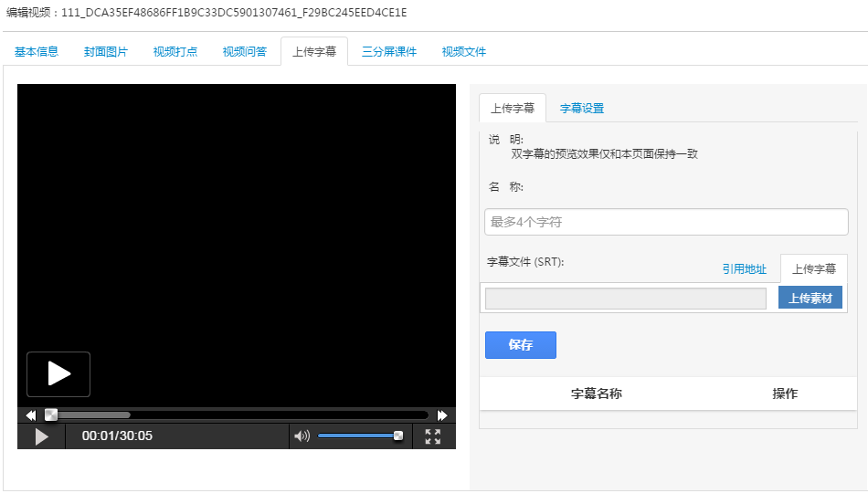Switch to the 视频打点 tab
868x504 pixels.
(175, 51)
